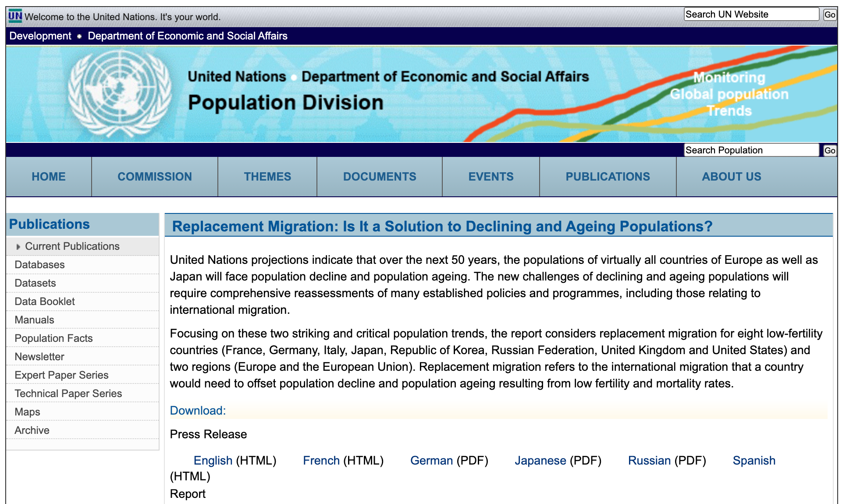846x504 pixels.
Task: Open the Archive sidebar link
Action: tap(32, 430)
